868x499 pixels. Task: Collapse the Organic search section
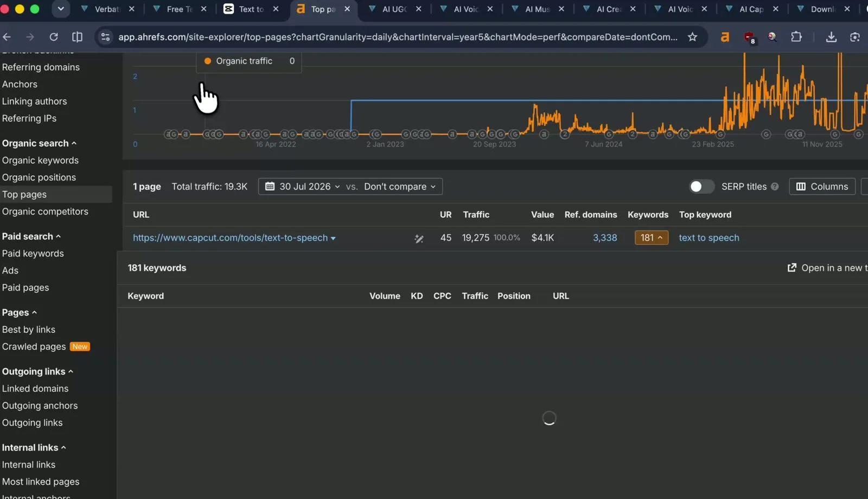pyautogui.click(x=39, y=143)
